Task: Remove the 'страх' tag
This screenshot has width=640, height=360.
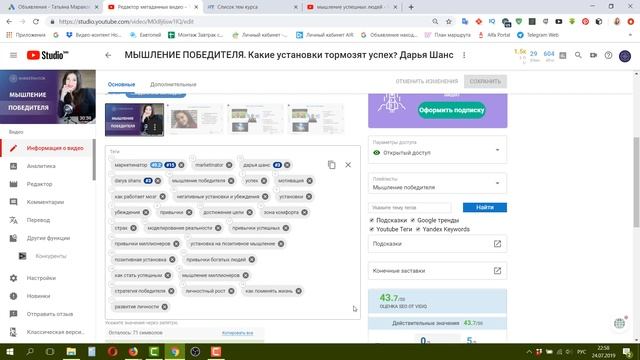Action: (133, 228)
